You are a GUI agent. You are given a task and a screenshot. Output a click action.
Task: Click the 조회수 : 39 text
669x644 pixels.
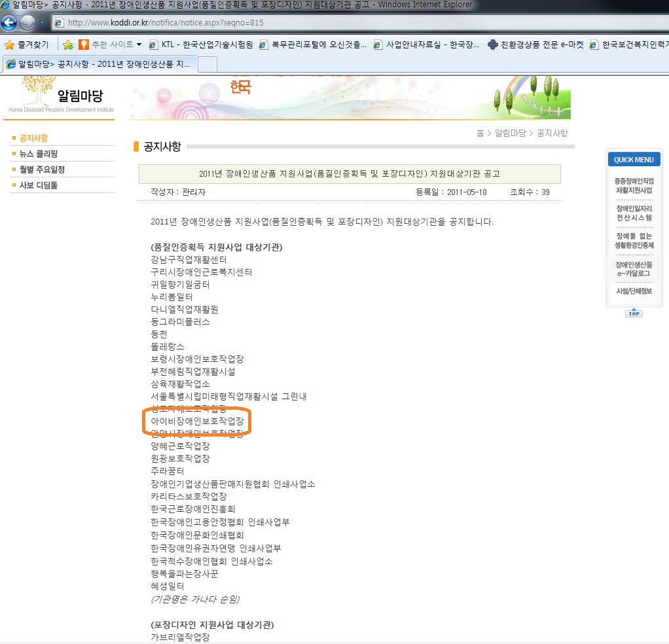click(x=530, y=192)
